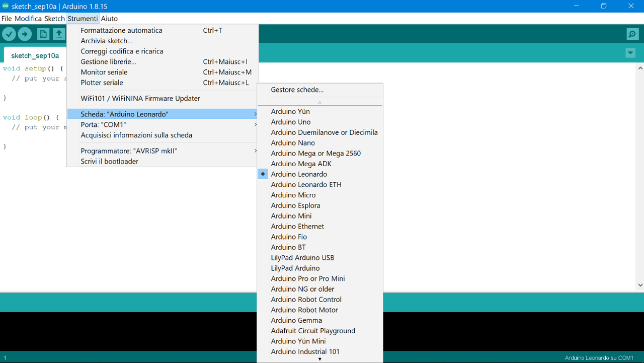Click the void setup() code line

33,68
